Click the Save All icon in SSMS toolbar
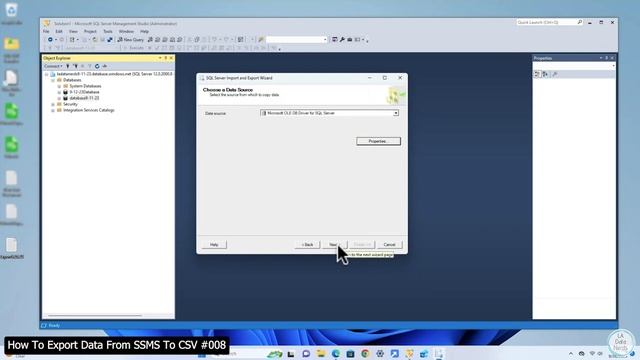Image resolution: width=640 pixels, height=360 pixels. tap(109, 40)
